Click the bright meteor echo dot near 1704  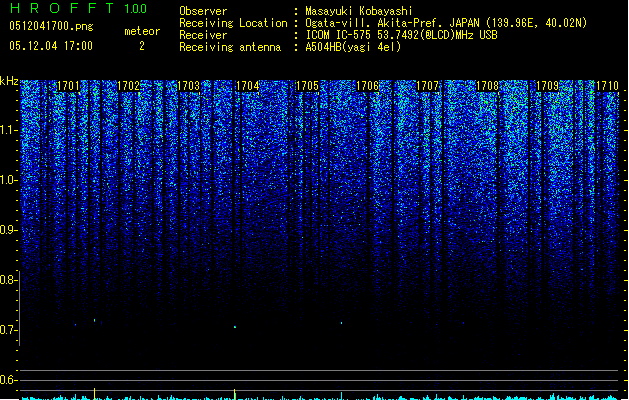tap(235, 327)
